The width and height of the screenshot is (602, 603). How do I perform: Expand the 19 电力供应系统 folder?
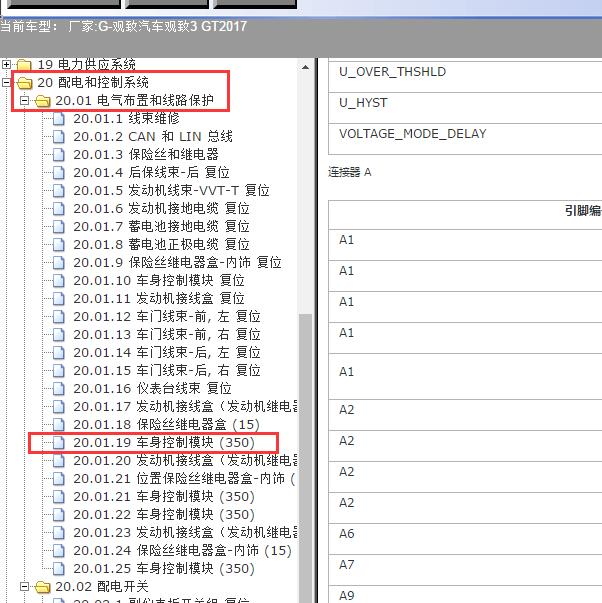(6, 64)
